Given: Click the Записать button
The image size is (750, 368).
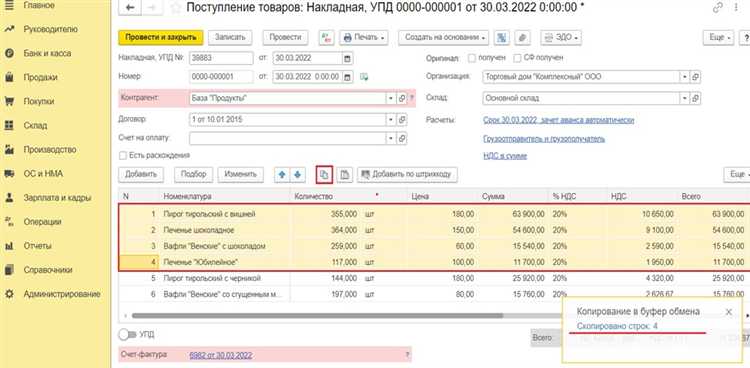Looking at the screenshot, I should tap(230, 37).
